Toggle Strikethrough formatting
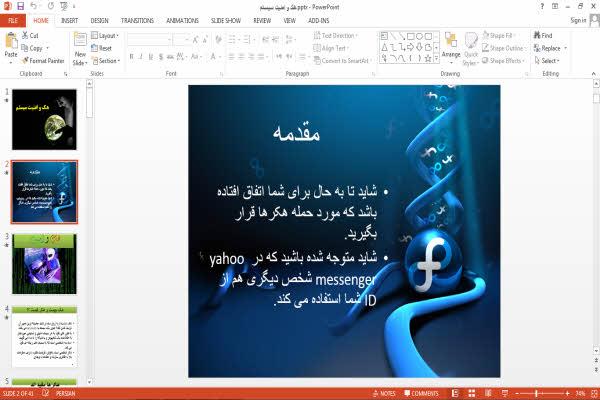 (170, 57)
